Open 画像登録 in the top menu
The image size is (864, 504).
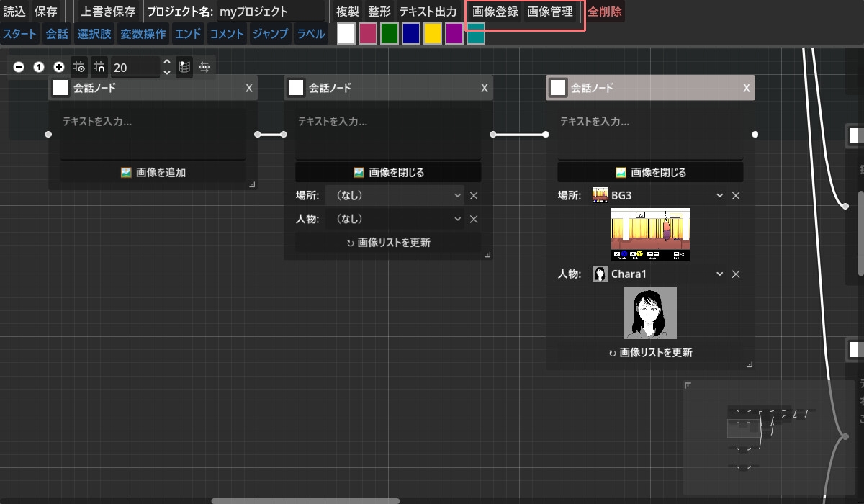pyautogui.click(x=495, y=12)
